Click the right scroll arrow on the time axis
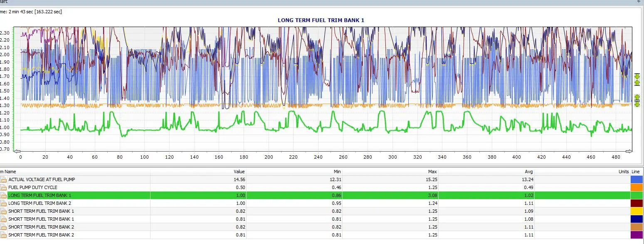 [629, 152]
